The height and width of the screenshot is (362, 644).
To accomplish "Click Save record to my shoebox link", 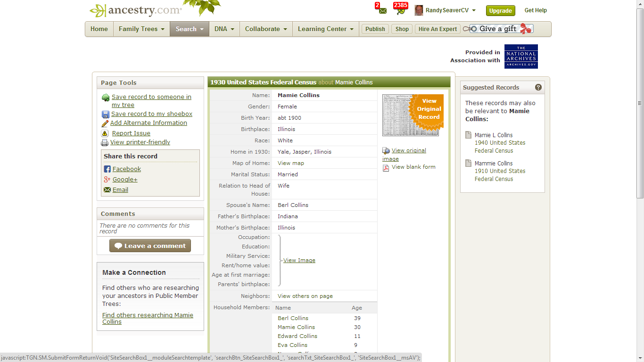I will (x=152, y=114).
